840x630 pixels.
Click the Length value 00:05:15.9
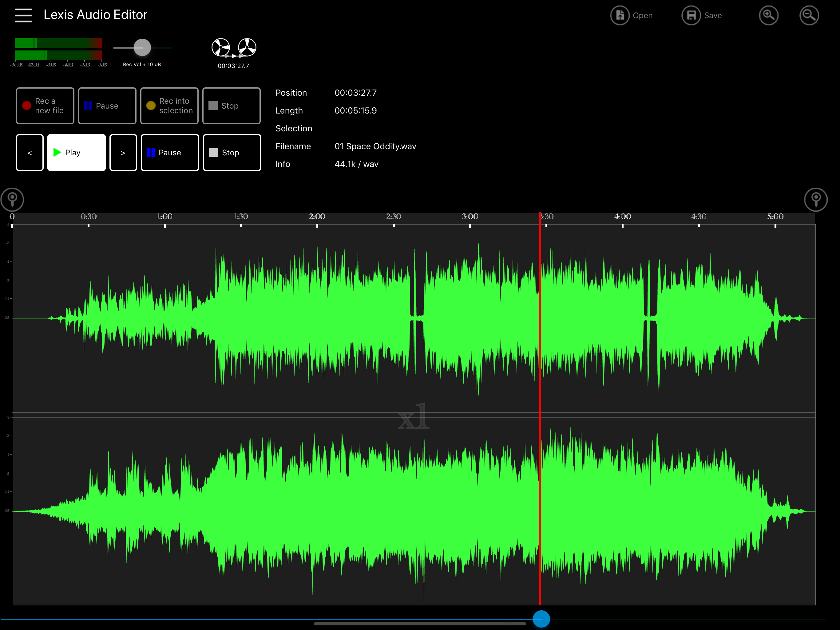point(355,110)
